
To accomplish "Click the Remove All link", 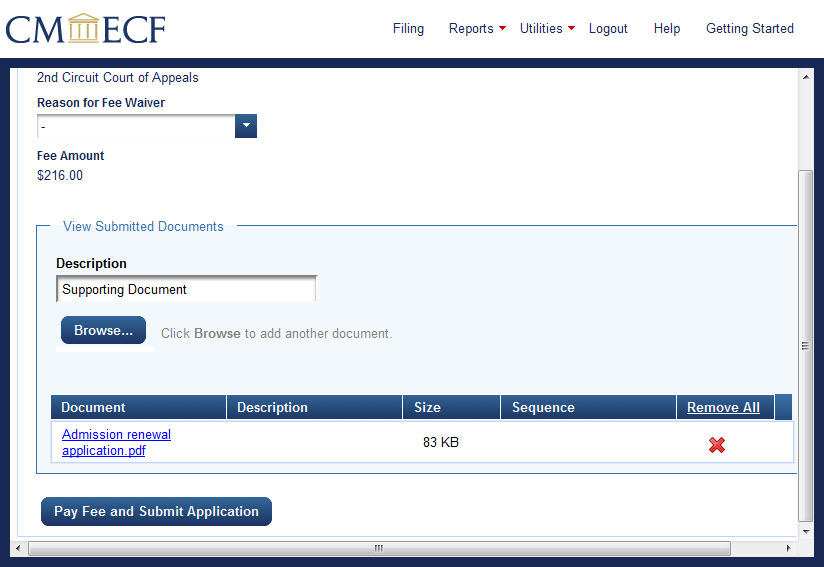I will tap(723, 407).
